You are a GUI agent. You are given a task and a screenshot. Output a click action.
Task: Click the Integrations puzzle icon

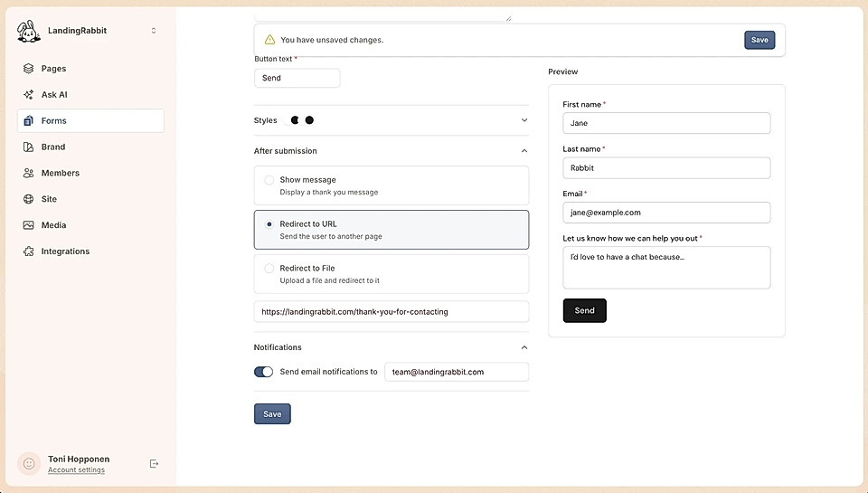click(28, 251)
